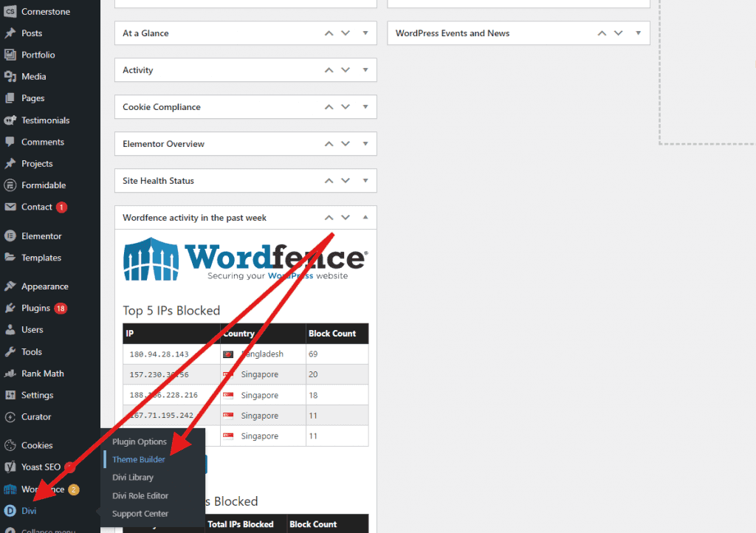This screenshot has height=533, width=756.
Task: Open Divi Library from the flyout menu
Action: pyautogui.click(x=132, y=477)
